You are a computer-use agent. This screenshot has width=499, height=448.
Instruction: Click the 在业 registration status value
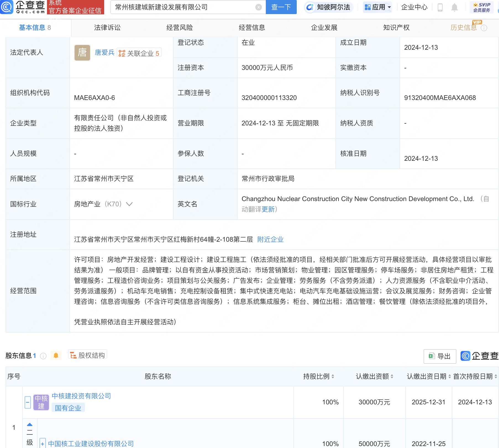[248, 43]
